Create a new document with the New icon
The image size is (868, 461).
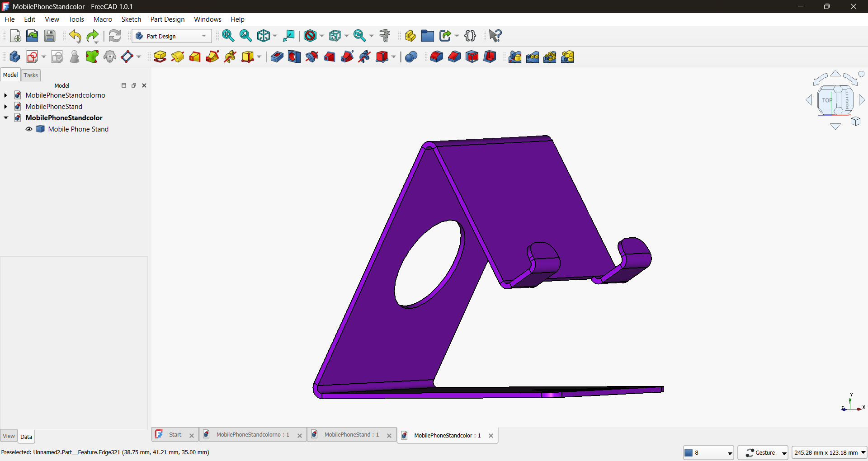[15, 36]
